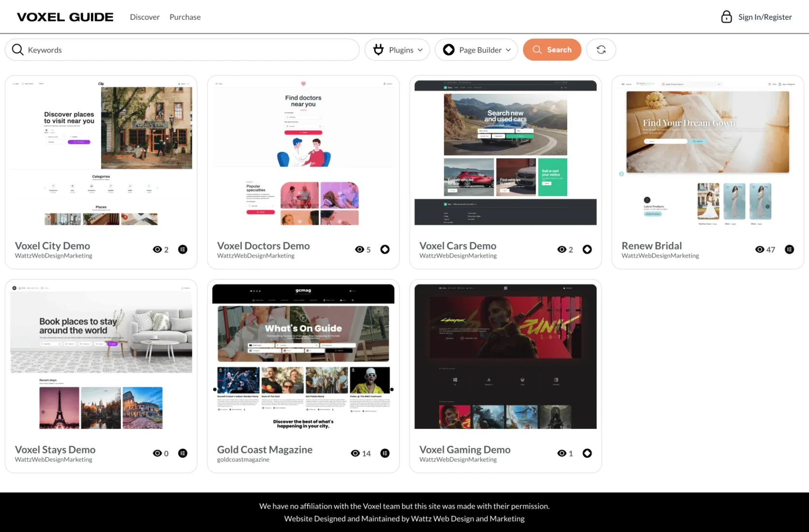The image size is (809, 532).
Task: Click Elementor icon on Gold Coast Magazine card
Action: 385,453
